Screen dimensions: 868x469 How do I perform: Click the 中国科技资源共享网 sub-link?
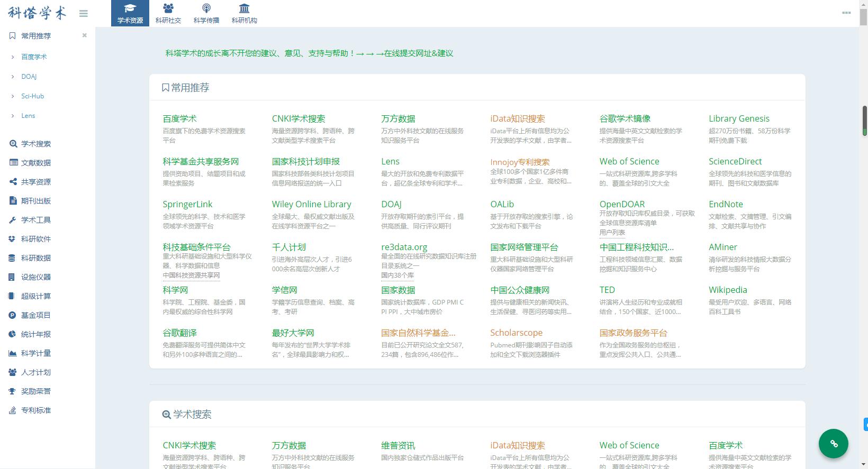click(x=191, y=275)
